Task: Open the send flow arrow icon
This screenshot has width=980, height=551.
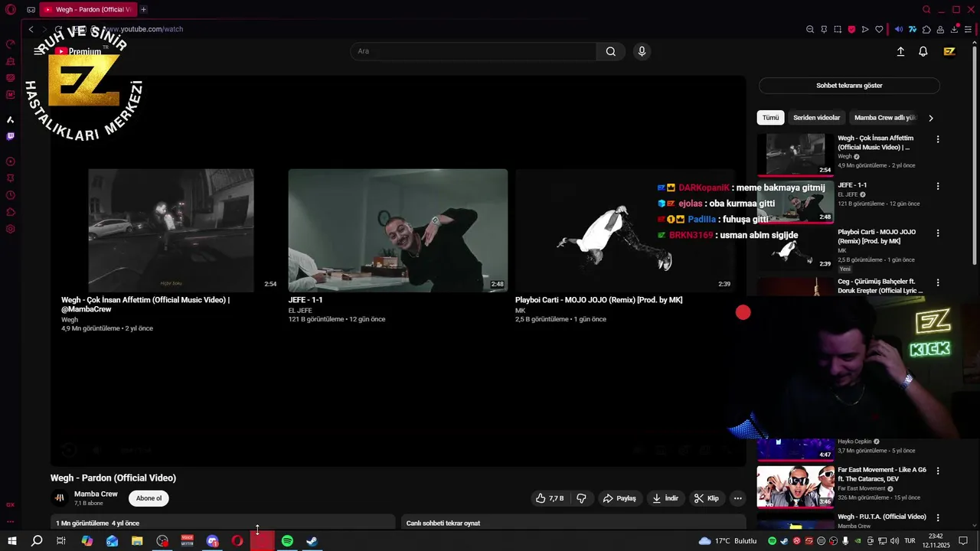Action: click(865, 29)
